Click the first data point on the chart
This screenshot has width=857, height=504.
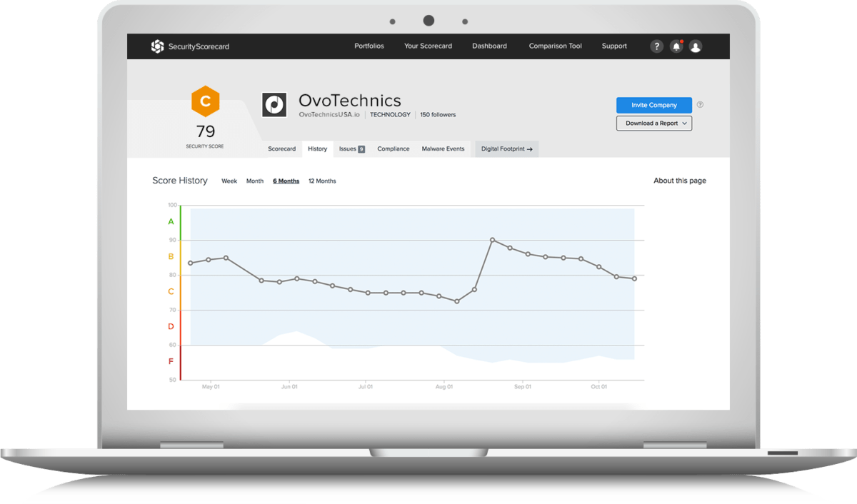[190, 263]
